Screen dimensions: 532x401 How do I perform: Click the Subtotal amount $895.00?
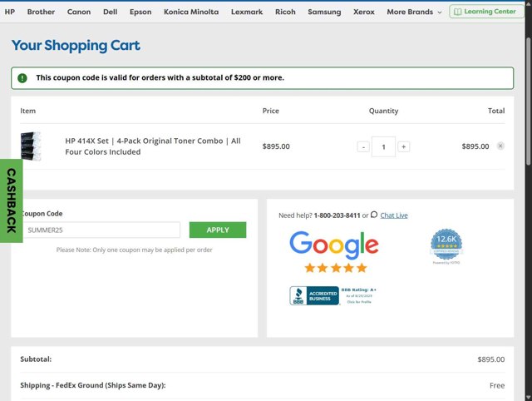[x=491, y=359]
